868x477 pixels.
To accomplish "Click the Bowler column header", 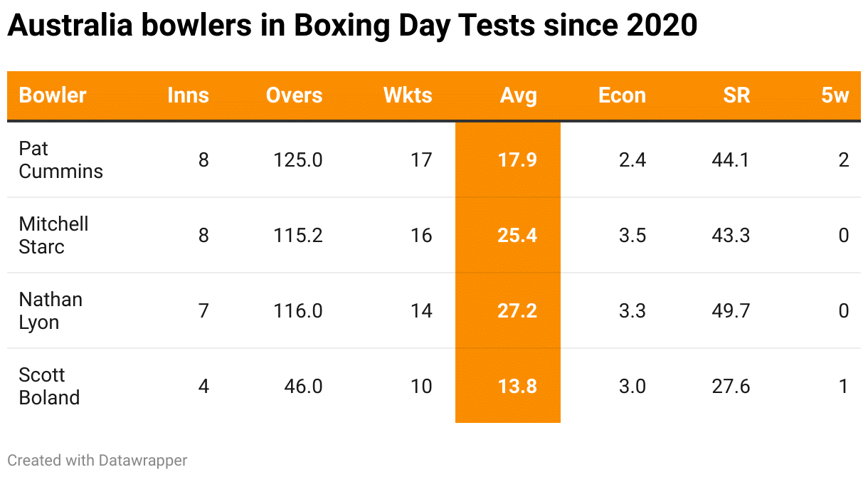I will (53, 95).
